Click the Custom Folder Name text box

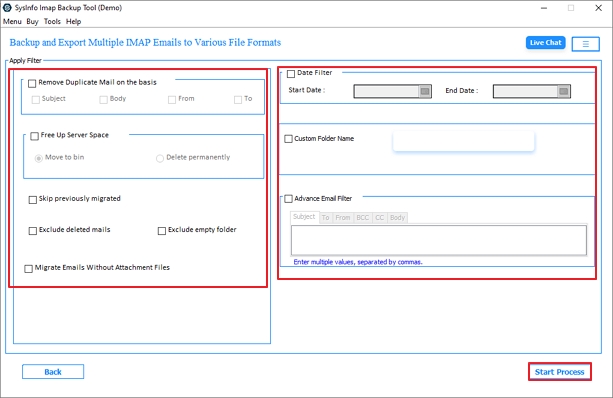click(463, 141)
